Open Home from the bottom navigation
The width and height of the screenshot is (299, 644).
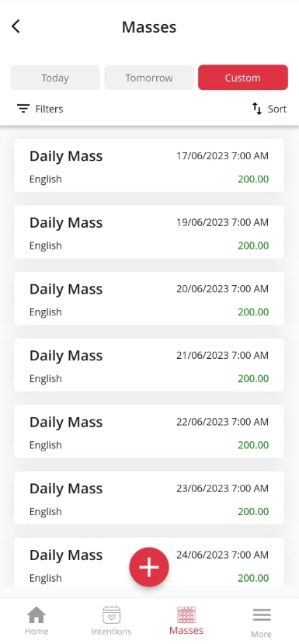(37, 615)
